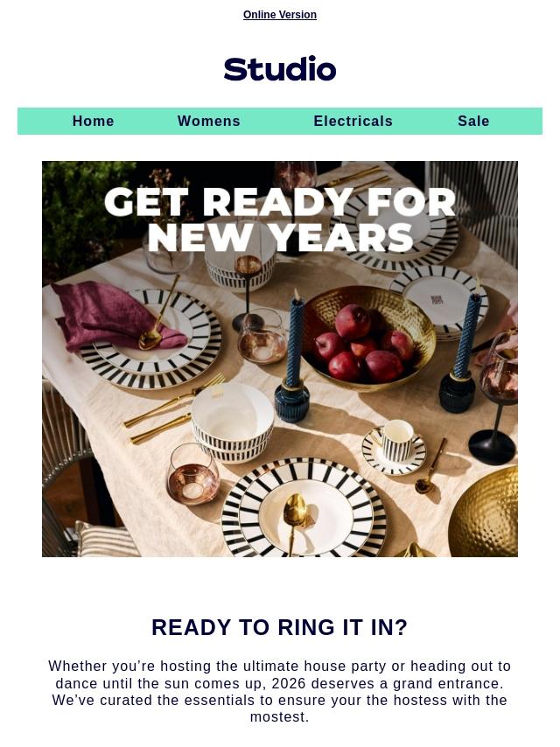Click the burgundy napkin on the striped plate
This screenshot has height=747, width=560.
pyautogui.click(x=115, y=316)
